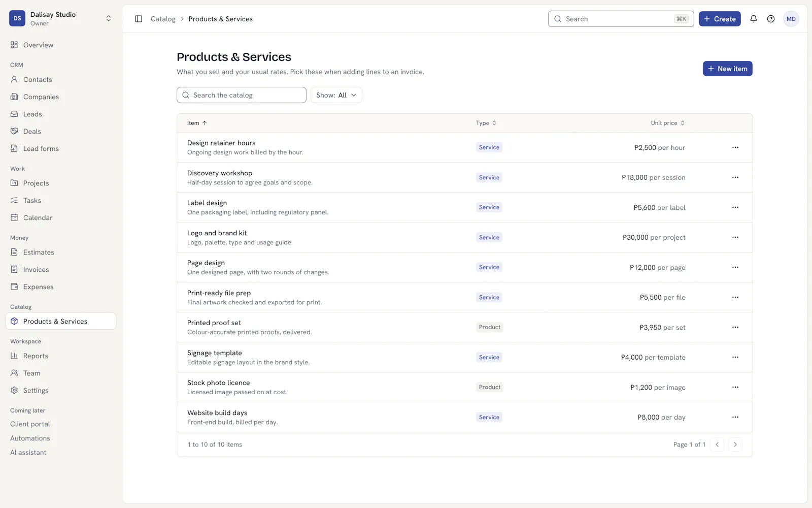Open Expenses in the sidebar

click(x=61, y=287)
